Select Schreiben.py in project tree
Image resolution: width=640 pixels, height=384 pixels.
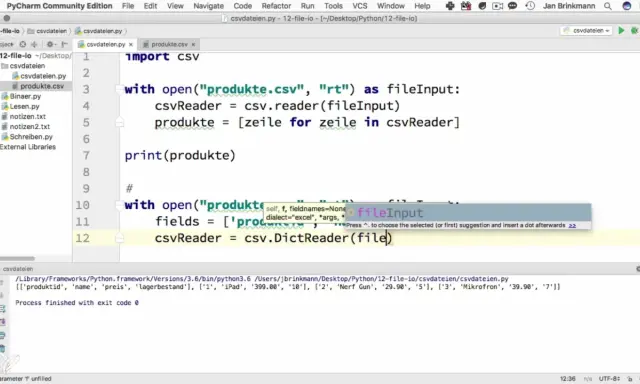coord(31,137)
